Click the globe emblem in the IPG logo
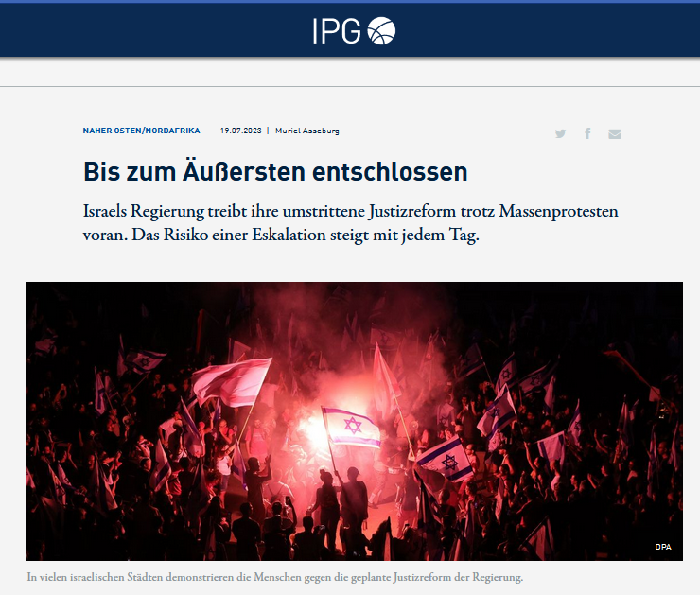This screenshot has height=595, width=700. point(381,31)
